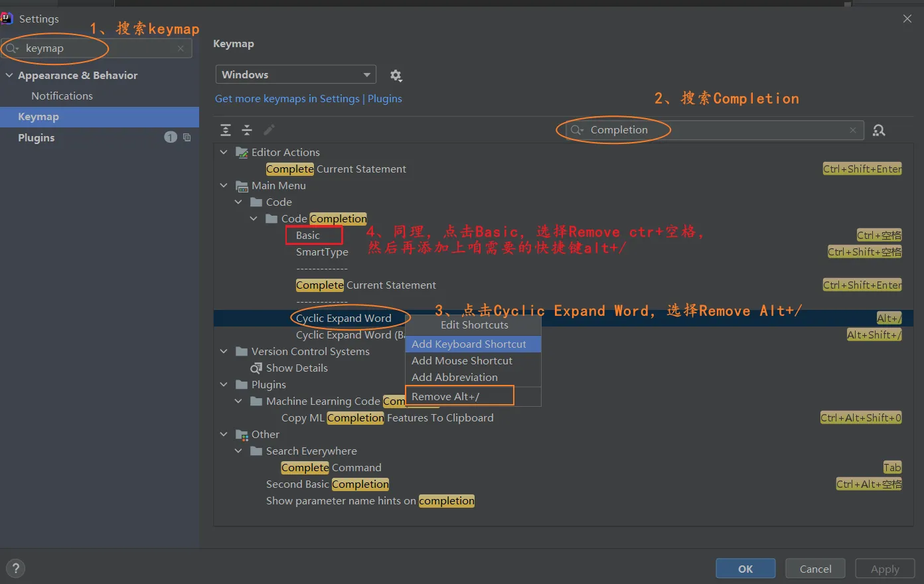Click the Apply button
924x584 pixels.
pos(885,569)
